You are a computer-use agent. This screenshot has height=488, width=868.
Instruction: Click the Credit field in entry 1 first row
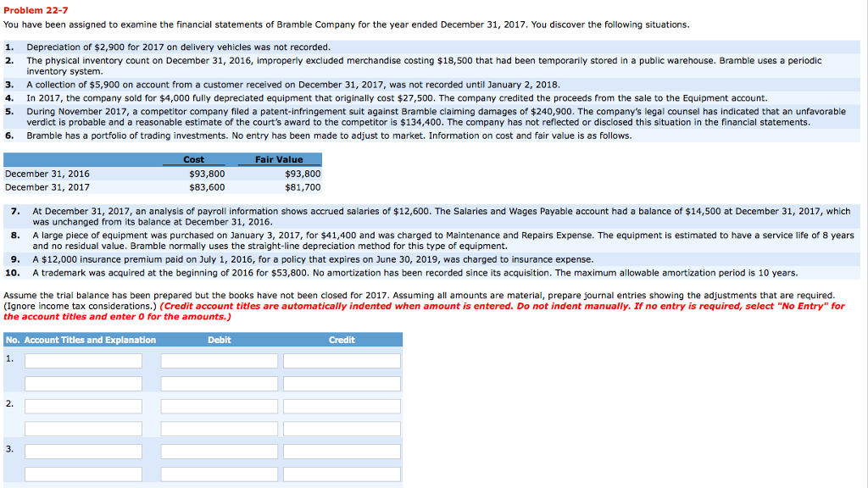[x=341, y=360]
